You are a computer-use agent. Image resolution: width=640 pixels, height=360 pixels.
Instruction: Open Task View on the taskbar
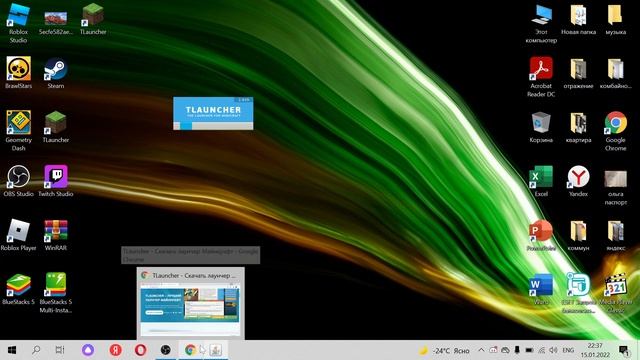pos(60,350)
